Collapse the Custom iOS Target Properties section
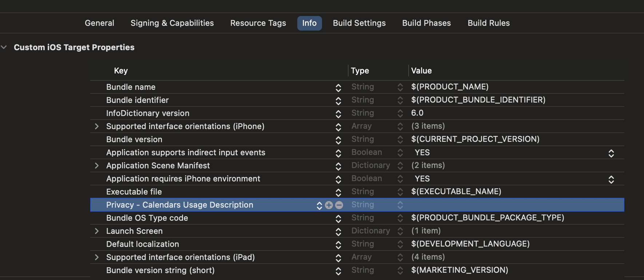The image size is (644, 280). click(x=4, y=47)
